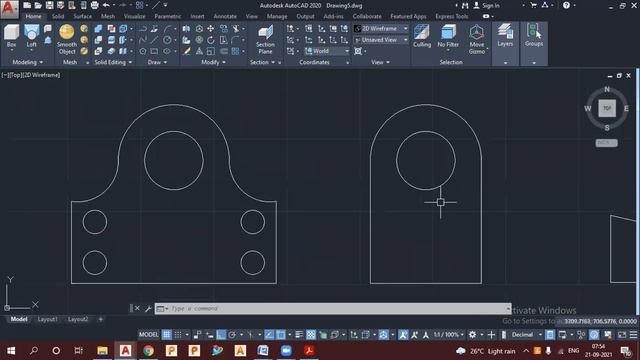Select the Rotate tool in Modify panel
The image size is (640, 360).
[211, 40]
